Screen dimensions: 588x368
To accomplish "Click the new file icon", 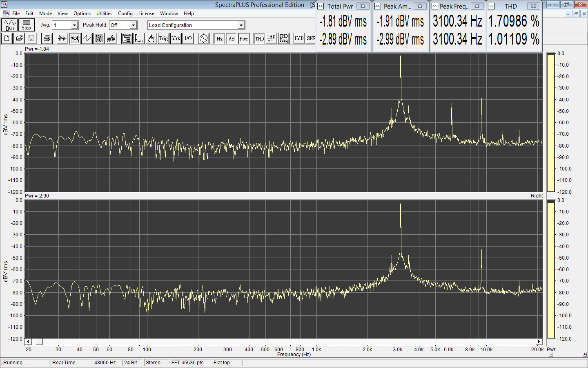I will click(x=7, y=38).
